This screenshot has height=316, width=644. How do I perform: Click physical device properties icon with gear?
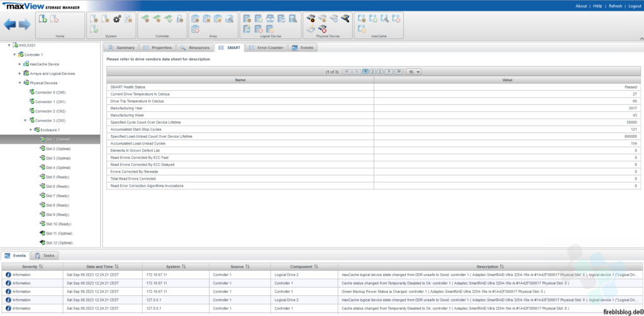coord(312,18)
